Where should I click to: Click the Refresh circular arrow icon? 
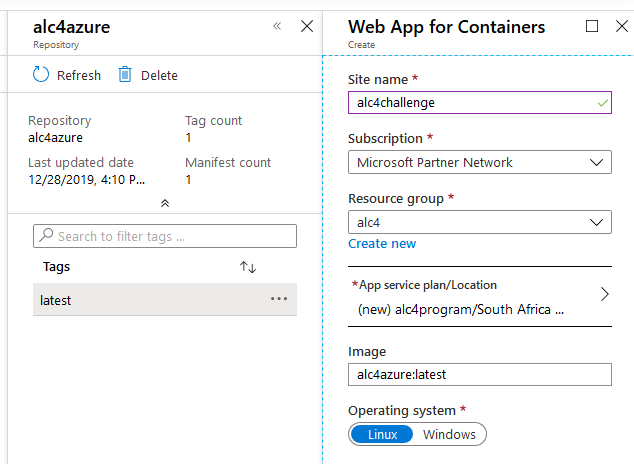click(40, 75)
